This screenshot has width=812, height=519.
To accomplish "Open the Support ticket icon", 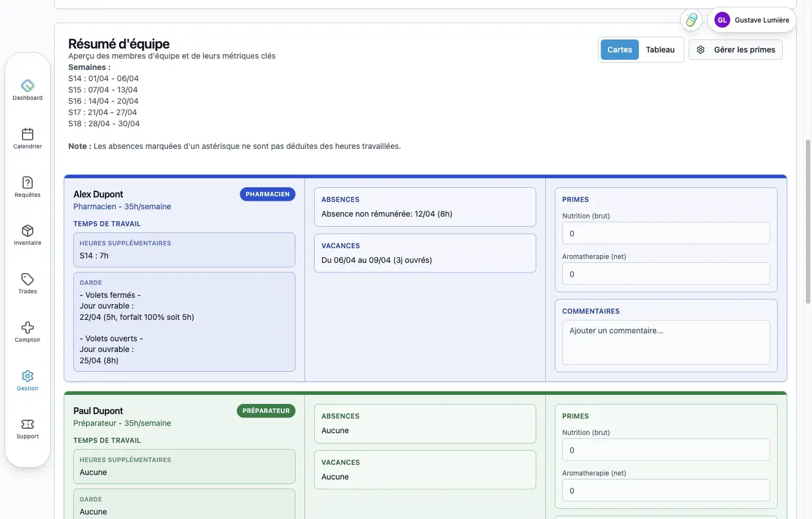I will 28,424.
